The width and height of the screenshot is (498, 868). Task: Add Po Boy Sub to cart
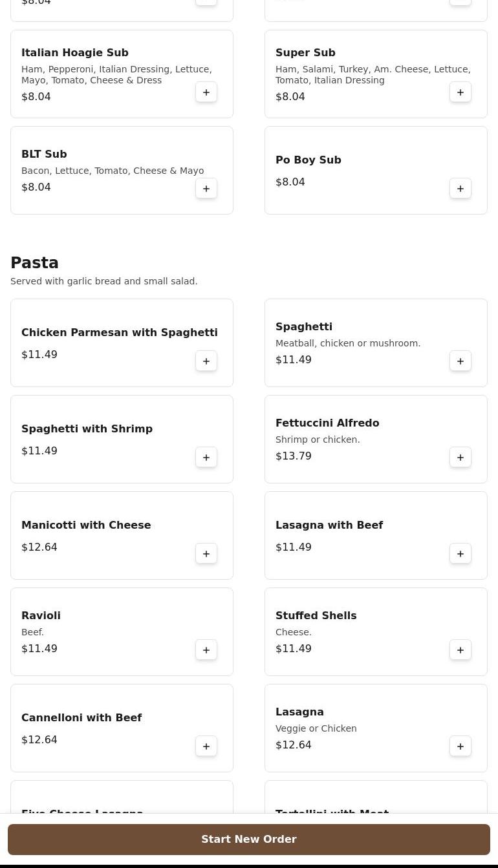point(460,189)
